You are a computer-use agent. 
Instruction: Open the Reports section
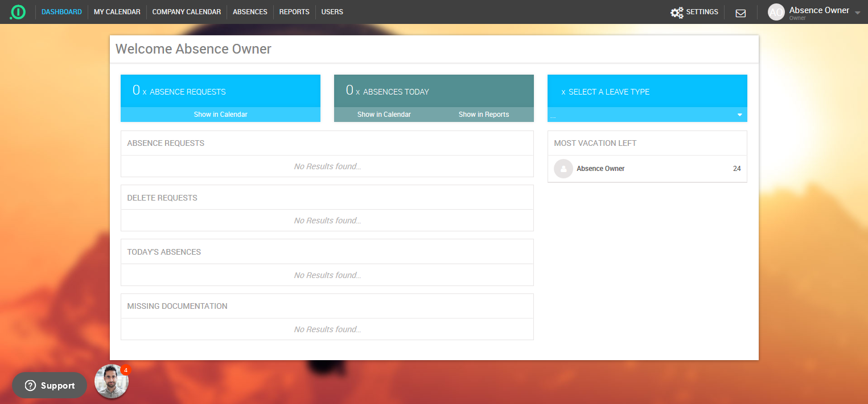pyautogui.click(x=294, y=12)
